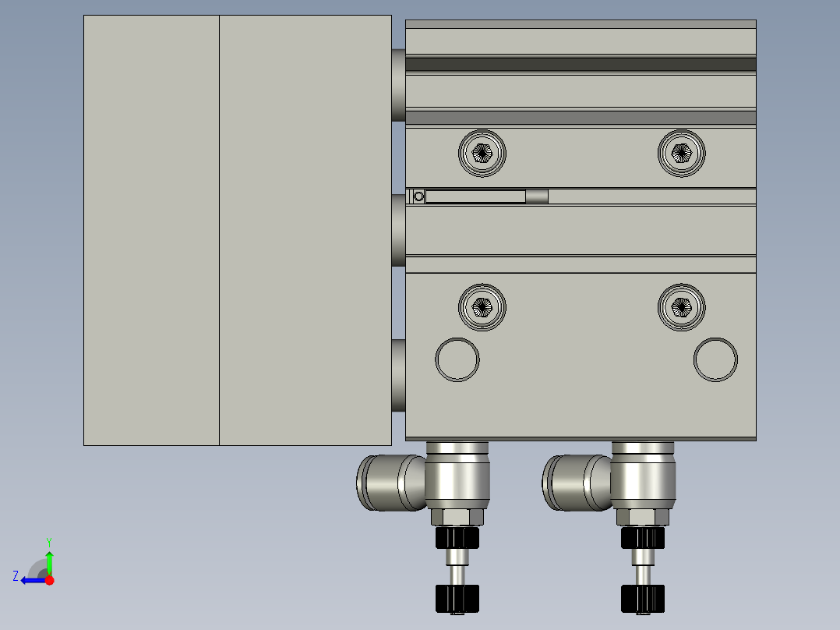The width and height of the screenshot is (840, 630).
Task: Select the bottom guide rod between the plate and body
Action: pyautogui.click(x=398, y=375)
